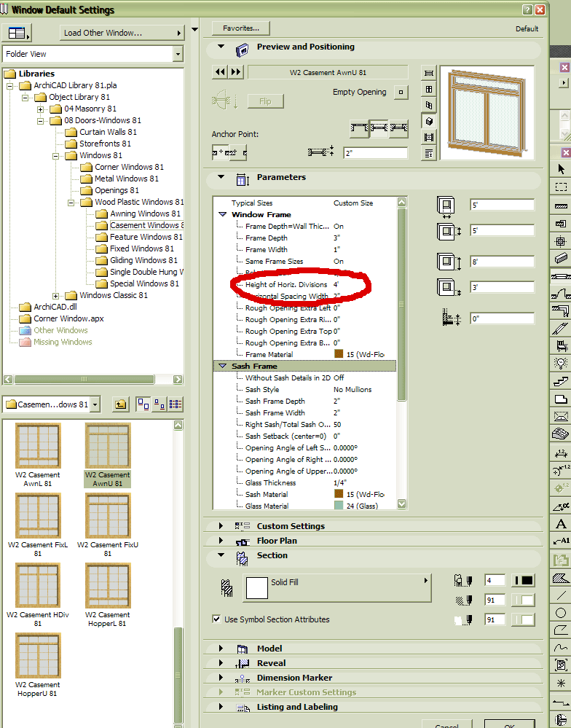Click Other Windows in library tree
The image size is (571, 728).
(x=60, y=330)
